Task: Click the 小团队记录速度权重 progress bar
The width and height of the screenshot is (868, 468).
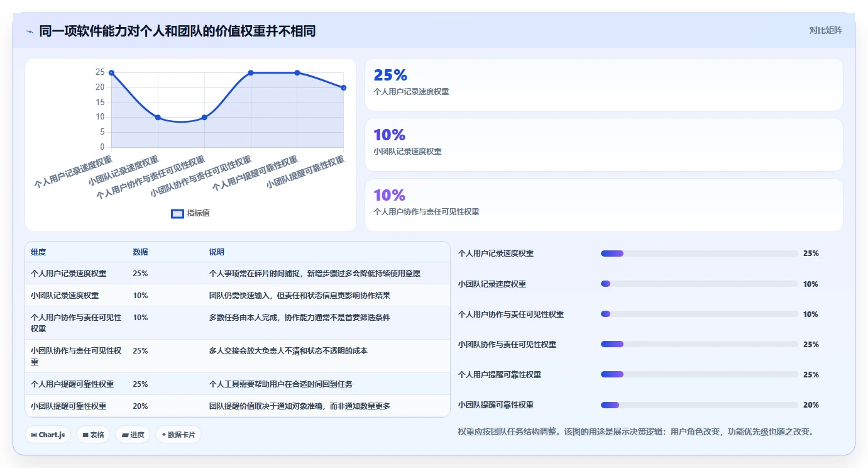Action: pyautogui.click(x=699, y=284)
